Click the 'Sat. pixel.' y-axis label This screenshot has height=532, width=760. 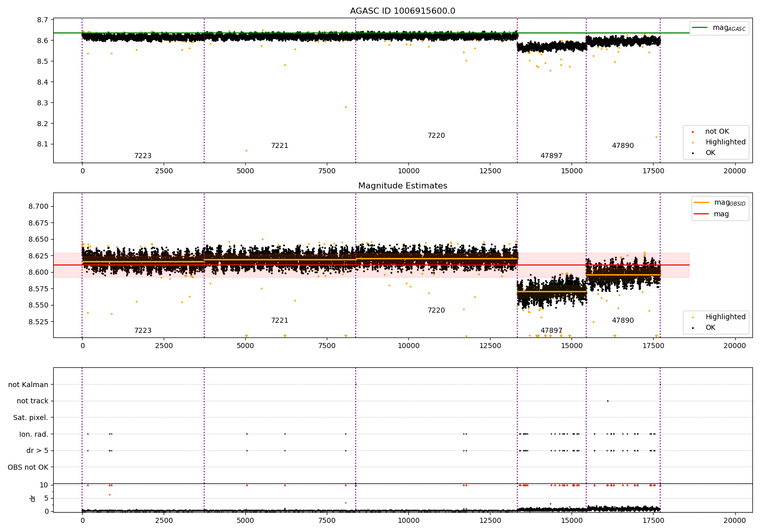(30, 418)
